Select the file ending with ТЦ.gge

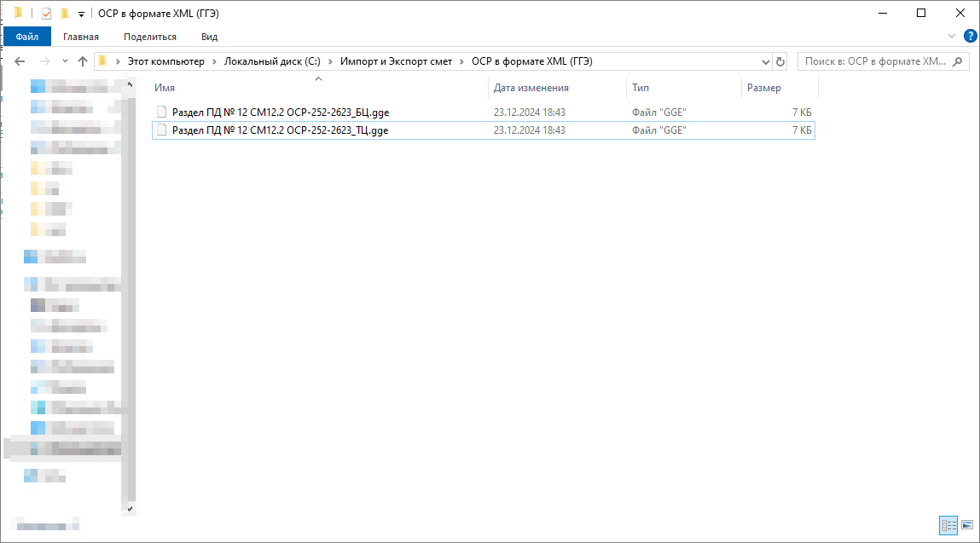[x=280, y=130]
